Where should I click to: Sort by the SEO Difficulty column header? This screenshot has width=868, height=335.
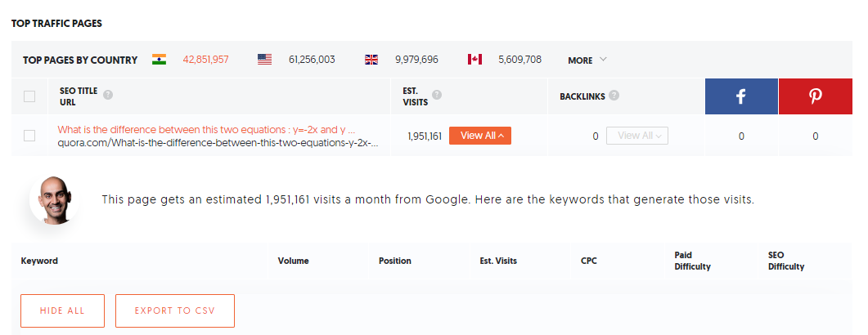[785, 261]
